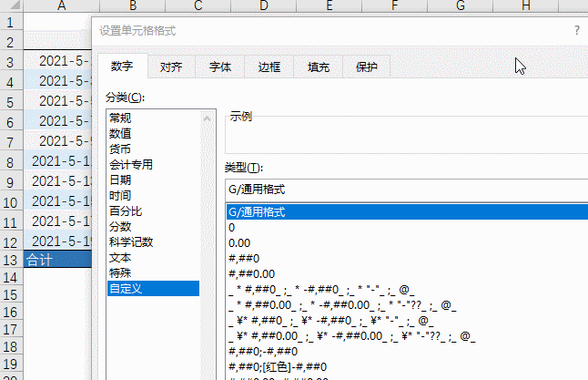Select the 0.00 format code

[x=239, y=242]
